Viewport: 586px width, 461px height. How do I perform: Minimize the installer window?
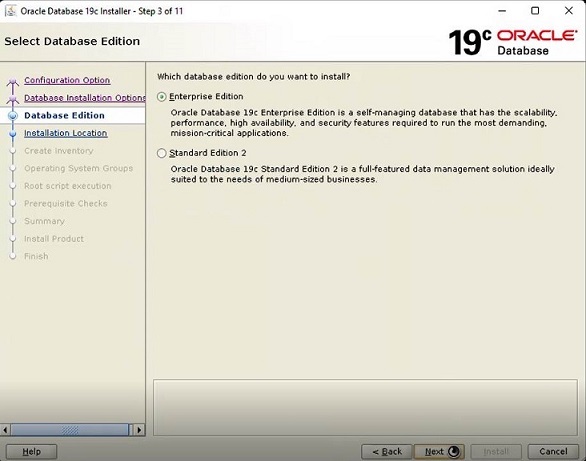coord(502,11)
